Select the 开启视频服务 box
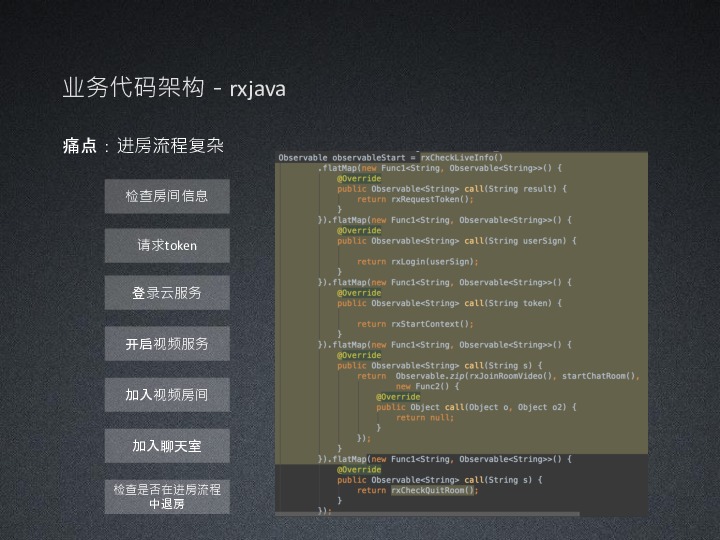Screen dimensions: 720x540 coord(167,344)
